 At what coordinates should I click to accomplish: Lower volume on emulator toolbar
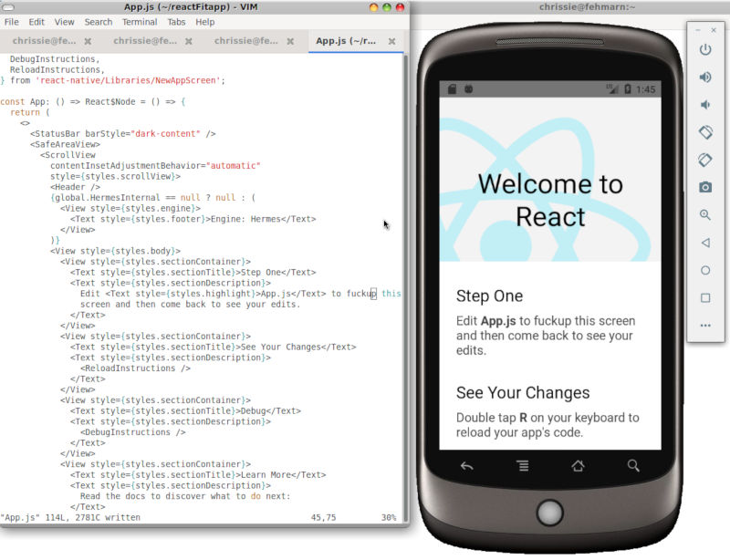pos(705,105)
